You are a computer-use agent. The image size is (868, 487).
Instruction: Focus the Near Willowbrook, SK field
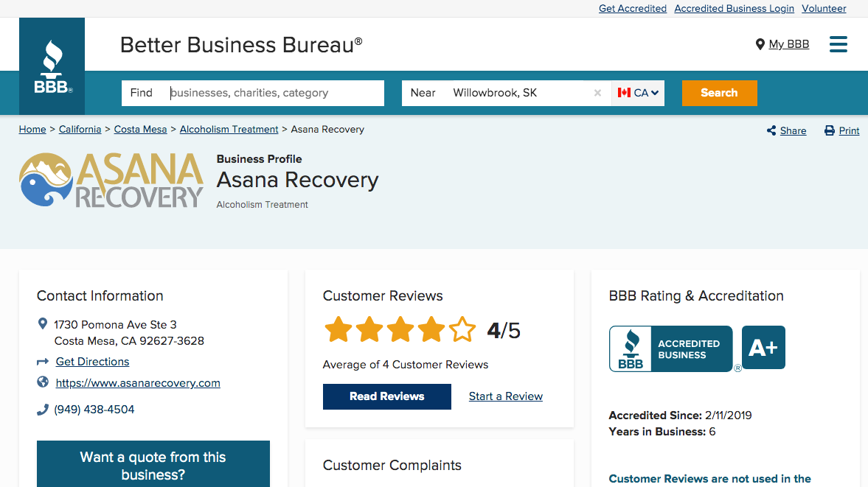[x=507, y=93]
